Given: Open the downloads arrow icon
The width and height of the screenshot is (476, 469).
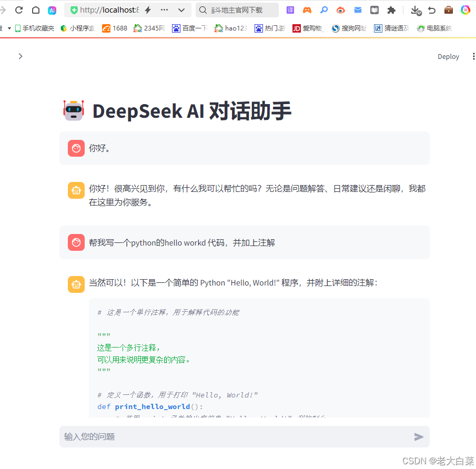Looking at the screenshot, I should click(416, 11).
